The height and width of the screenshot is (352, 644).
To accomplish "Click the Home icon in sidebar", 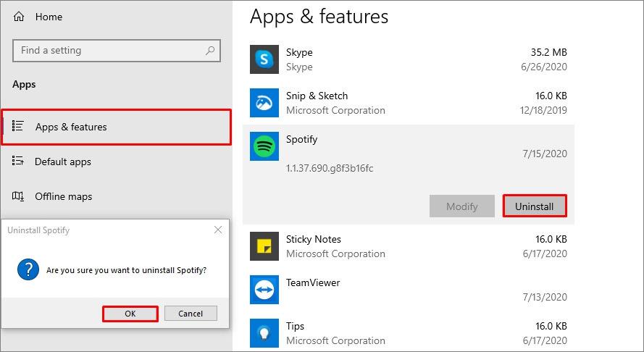I will (19, 17).
